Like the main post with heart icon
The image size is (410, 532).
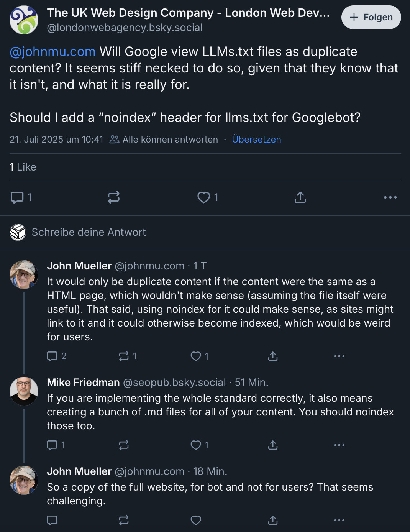(203, 197)
